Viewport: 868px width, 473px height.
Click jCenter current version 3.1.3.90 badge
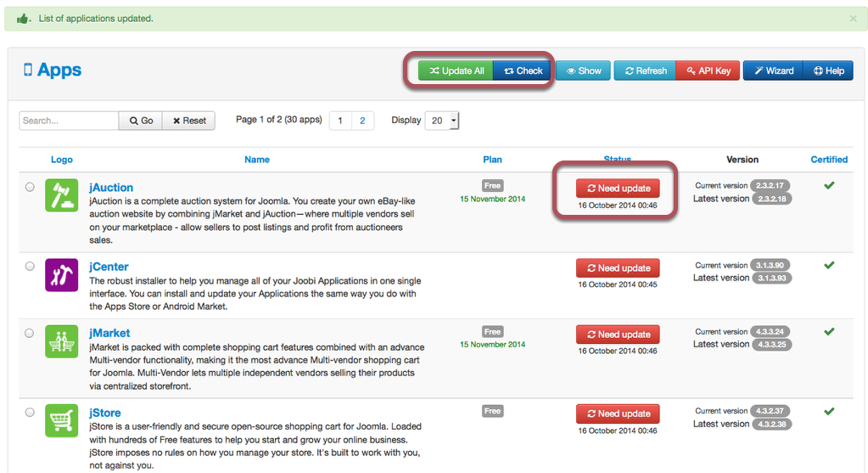[770, 265]
